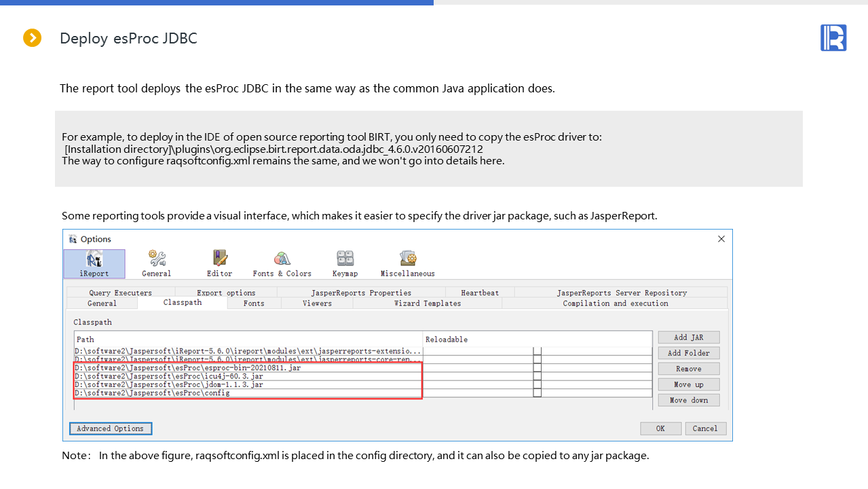This screenshot has height=489, width=868.
Task: Toggle Reloadable for jasperreports-extensions row
Action: click(x=537, y=350)
